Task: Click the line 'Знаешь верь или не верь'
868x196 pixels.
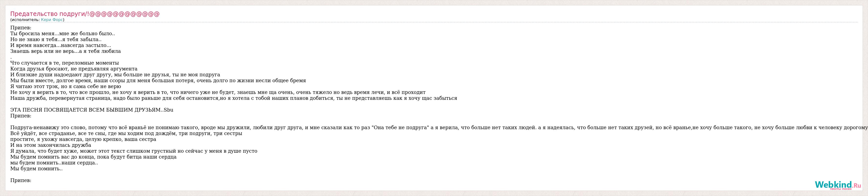Action: [65, 51]
